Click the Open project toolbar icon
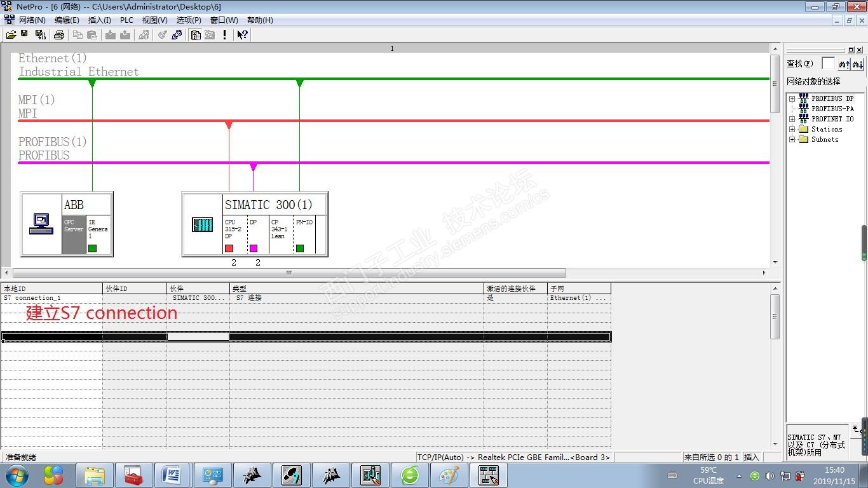This screenshot has width=868, height=488. pyautogui.click(x=11, y=35)
